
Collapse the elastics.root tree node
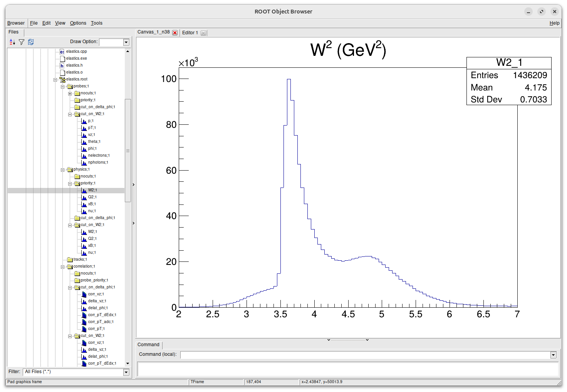55,80
